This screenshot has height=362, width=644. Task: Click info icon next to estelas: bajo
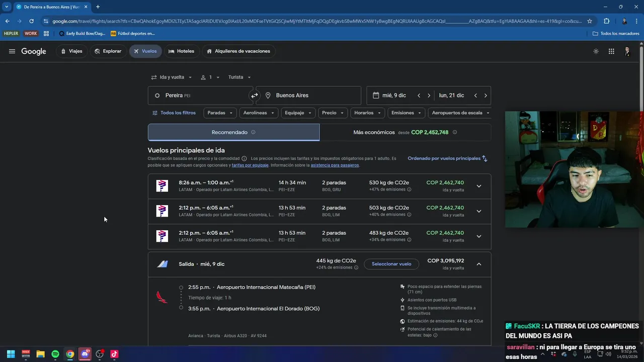click(435, 335)
